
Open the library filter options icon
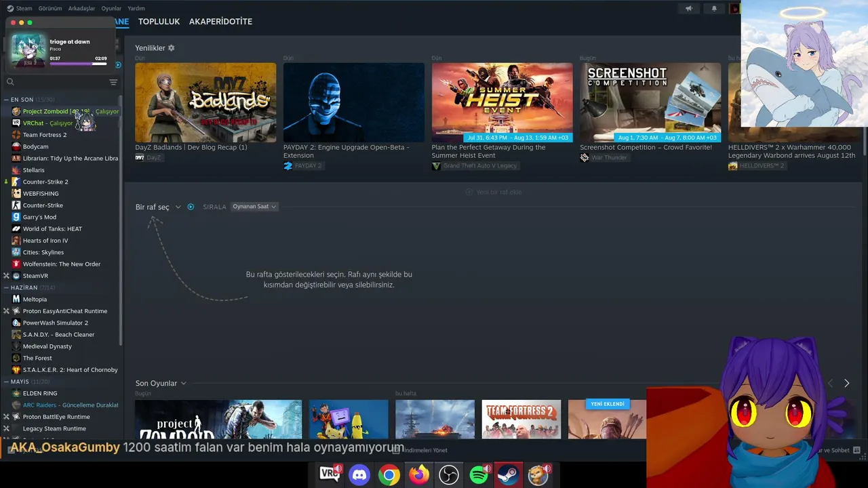click(x=113, y=82)
